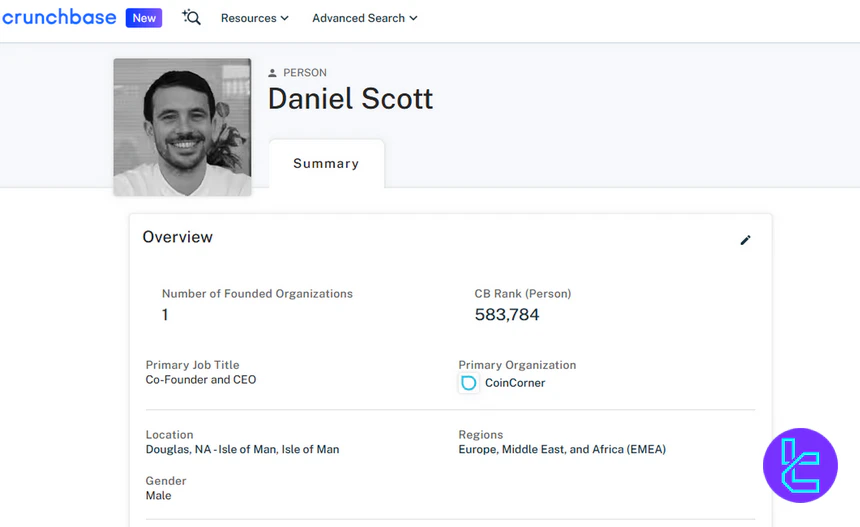Viewport: 860px width, 527px height.
Task: Open the AI search magnifier icon
Action: coord(191,18)
